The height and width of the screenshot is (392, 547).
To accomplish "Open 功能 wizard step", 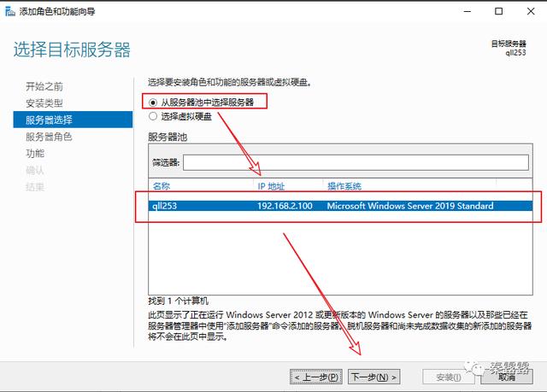I will (35, 154).
